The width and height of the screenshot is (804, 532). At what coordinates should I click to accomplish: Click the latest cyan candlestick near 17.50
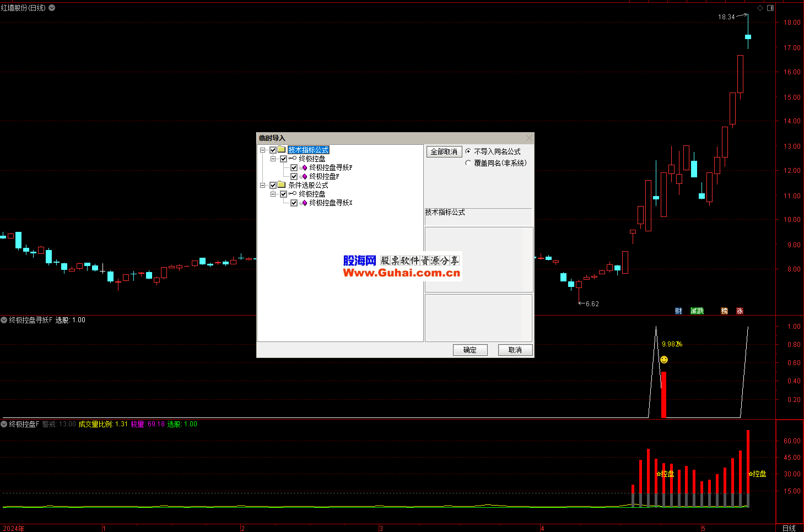pyautogui.click(x=748, y=37)
